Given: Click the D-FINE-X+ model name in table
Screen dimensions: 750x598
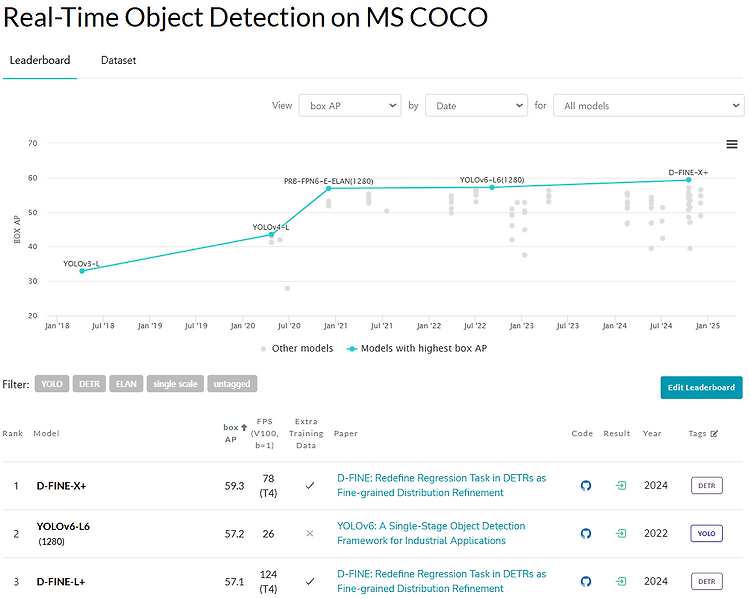Looking at the screenshot, I should coord(61,486).
